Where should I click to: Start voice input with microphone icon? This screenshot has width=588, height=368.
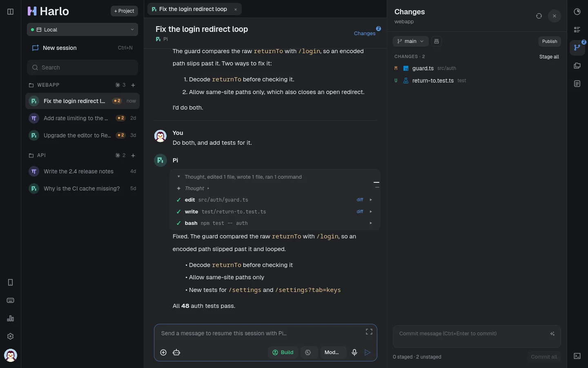click(x=354, y=352)
